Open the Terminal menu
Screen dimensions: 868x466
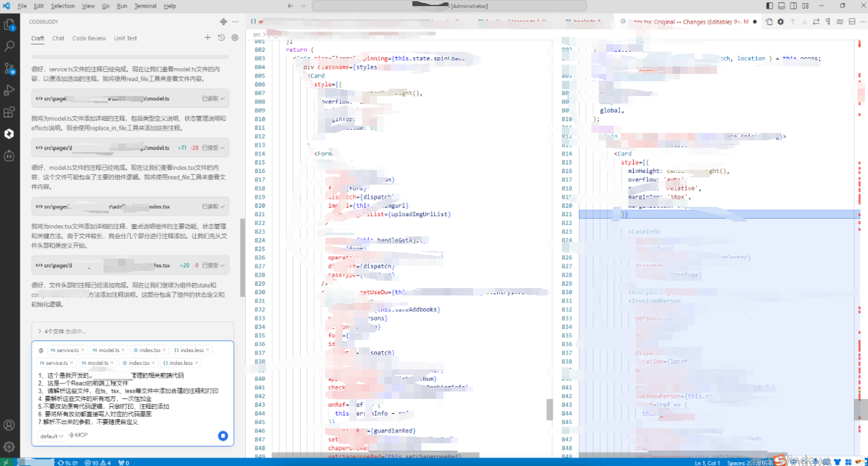tap(145, 6)
